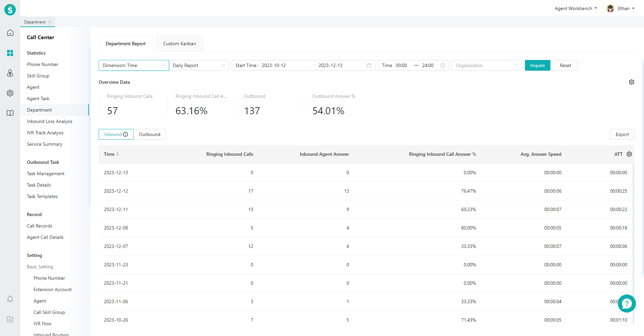Click Ringing Inbound Call Answer % column header
The height and width of the screenshot is (336, 644).
pos(442,154)
